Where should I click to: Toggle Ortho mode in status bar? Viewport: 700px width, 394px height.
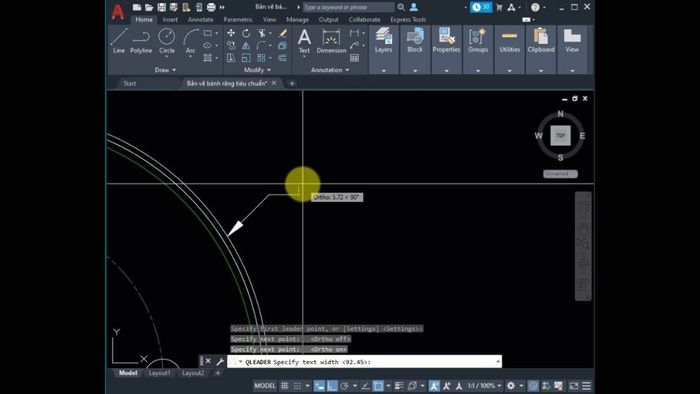click(332, 386)
